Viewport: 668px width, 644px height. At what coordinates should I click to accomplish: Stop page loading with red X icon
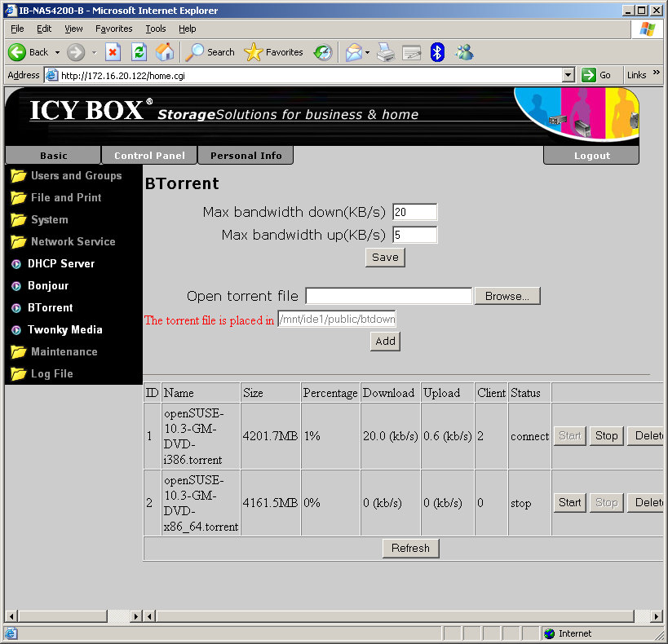click(x=113, y=52)
